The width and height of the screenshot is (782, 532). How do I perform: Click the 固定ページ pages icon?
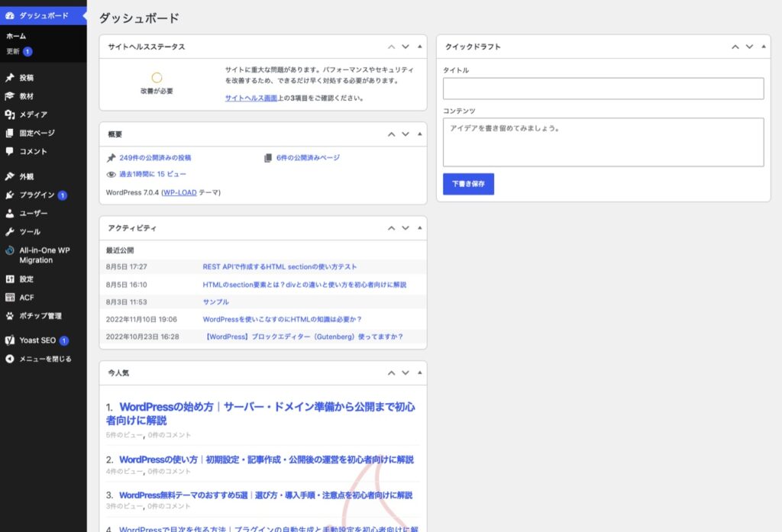(x=9, y=133)
